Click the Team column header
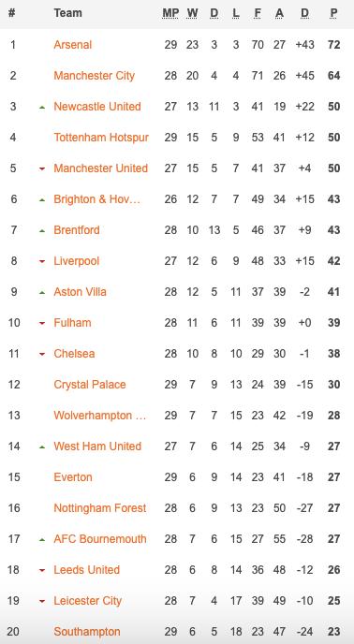The width and height of the screenshot is (354, 644). click(x=67, y=13)
